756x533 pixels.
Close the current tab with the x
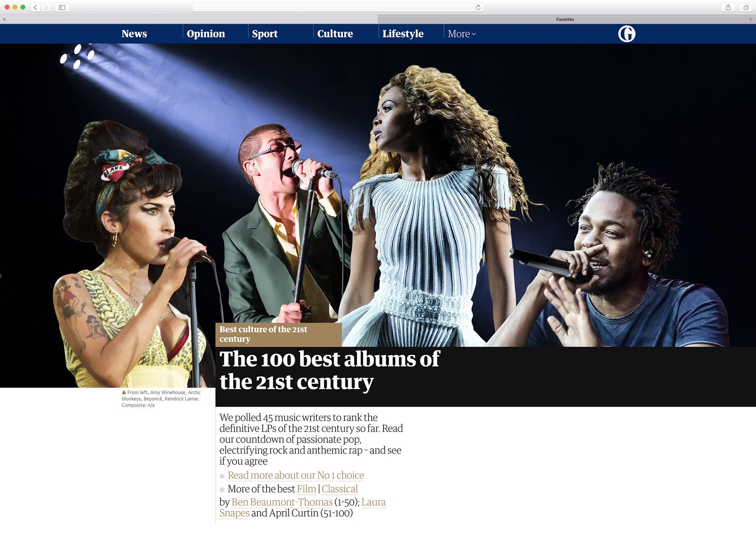pyautogui.click(x=4, y=19)
